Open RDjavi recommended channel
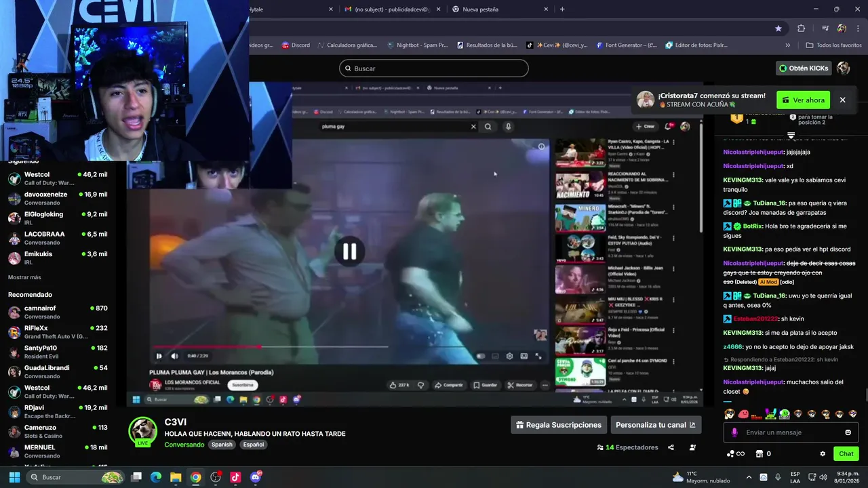 [x=58, y=411]
